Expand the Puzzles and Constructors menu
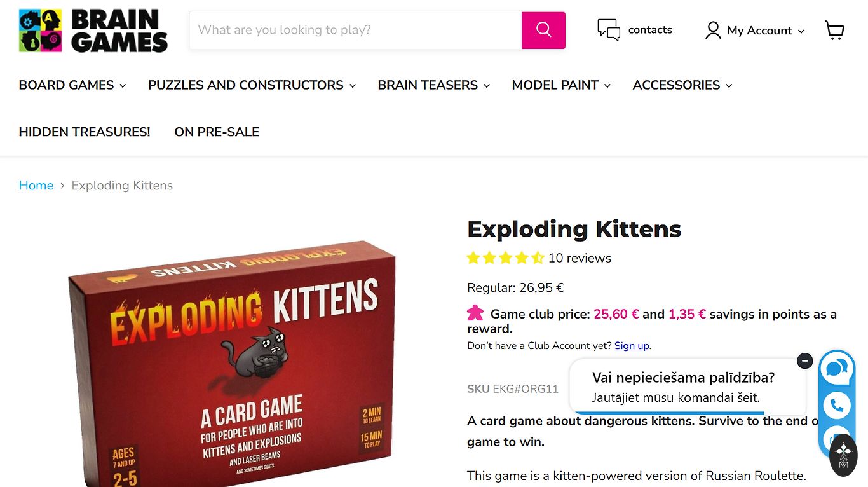The height and width of the screenshot is (487, 868). click(252, 85)
